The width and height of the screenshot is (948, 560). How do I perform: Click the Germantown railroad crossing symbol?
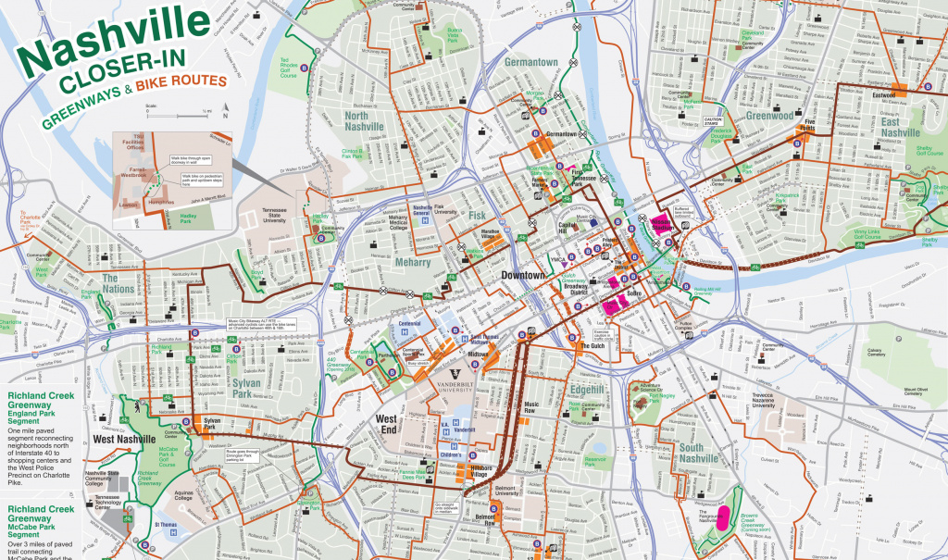click(x=584, y=134)
